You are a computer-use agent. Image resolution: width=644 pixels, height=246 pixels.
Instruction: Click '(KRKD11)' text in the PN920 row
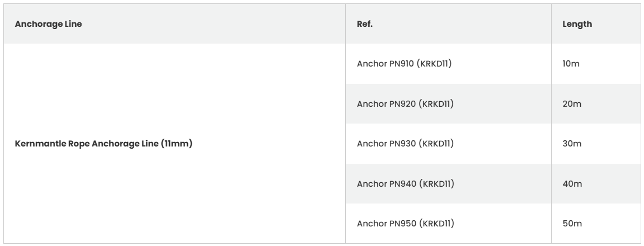pos(436,103)
